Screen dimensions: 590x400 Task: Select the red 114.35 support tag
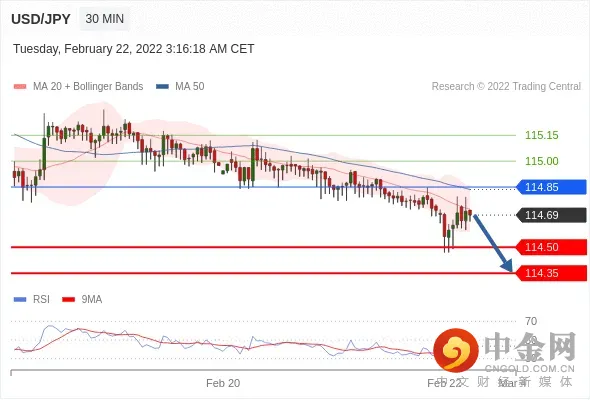[x=551, y=273]
